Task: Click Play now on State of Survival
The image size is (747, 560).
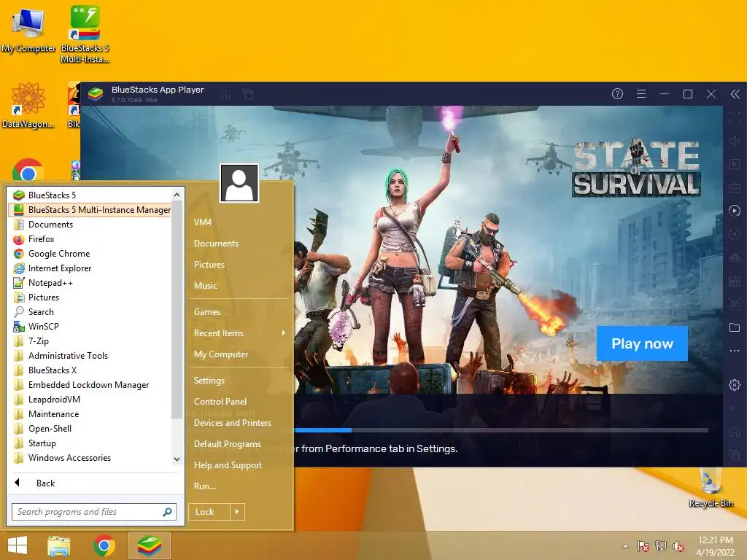Action: (642, 343)
